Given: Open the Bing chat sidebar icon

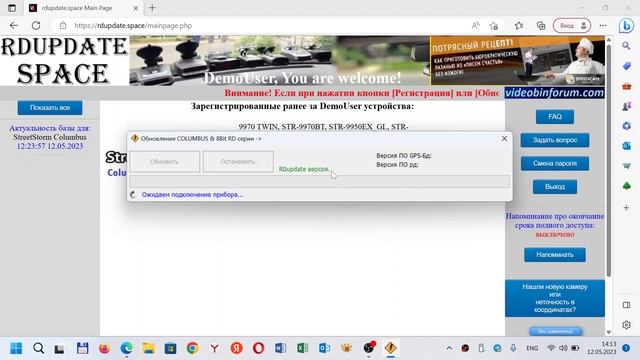Looking at the screenshot, I should pos(626,26).
